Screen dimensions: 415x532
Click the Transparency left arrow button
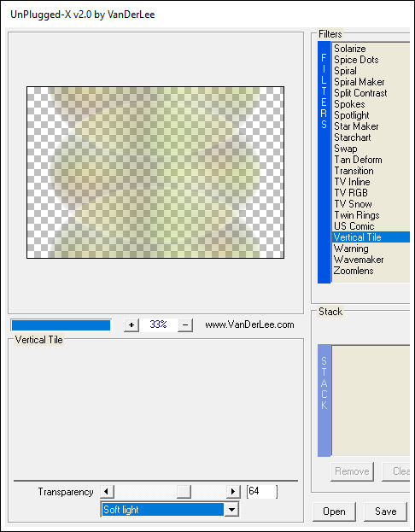click(x=107, y=491)
